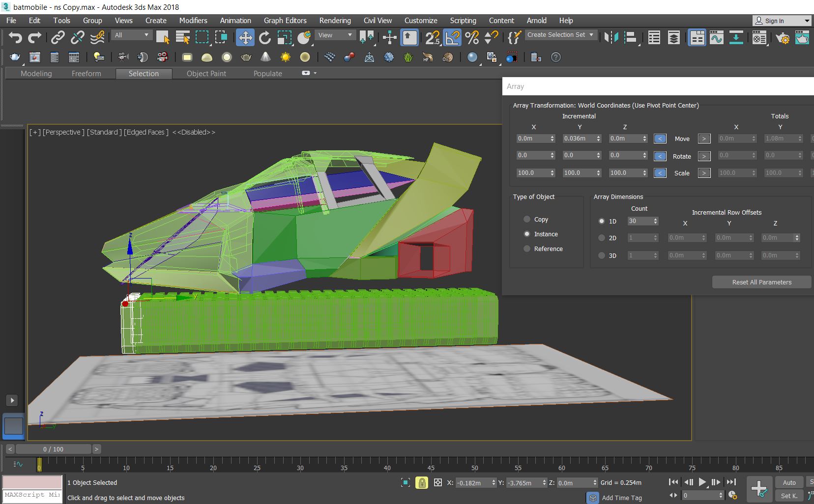Select the Reference radio option
This screenshot has width=814, height=504.
tap(527, 249)
